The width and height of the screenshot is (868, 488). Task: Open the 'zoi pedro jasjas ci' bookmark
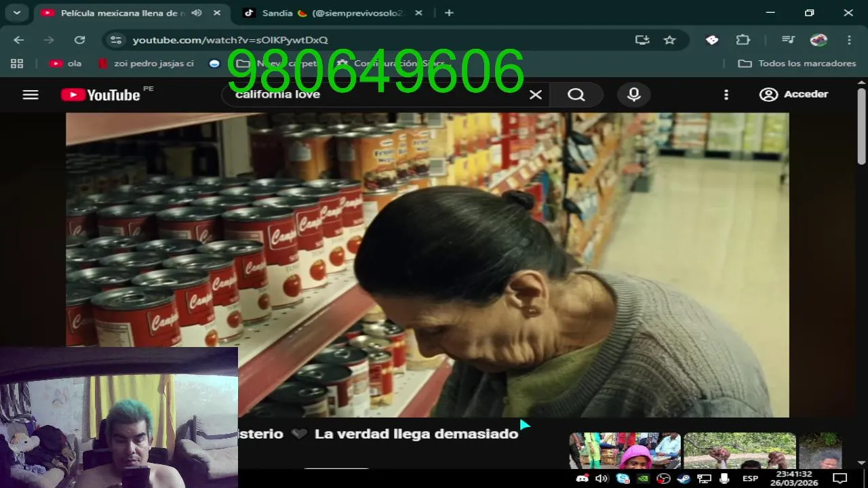click(146, 64)
